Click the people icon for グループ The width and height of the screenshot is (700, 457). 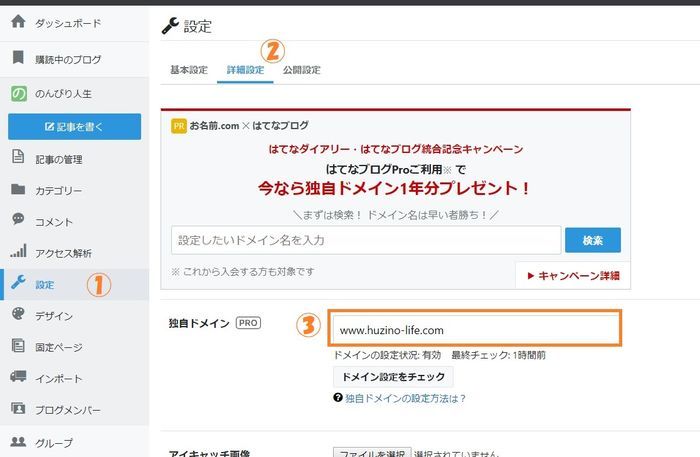18,441
